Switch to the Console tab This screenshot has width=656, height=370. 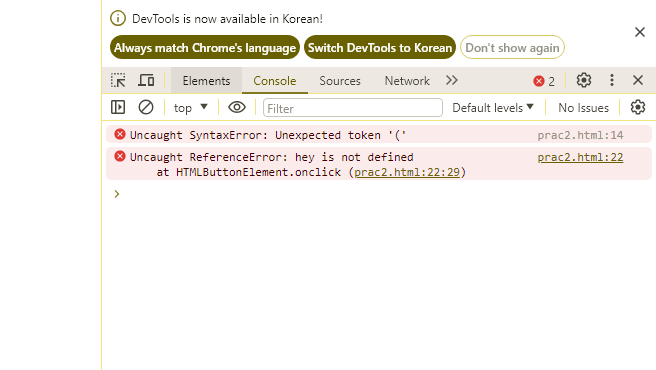pyautogui.click(x=275, y=80)
